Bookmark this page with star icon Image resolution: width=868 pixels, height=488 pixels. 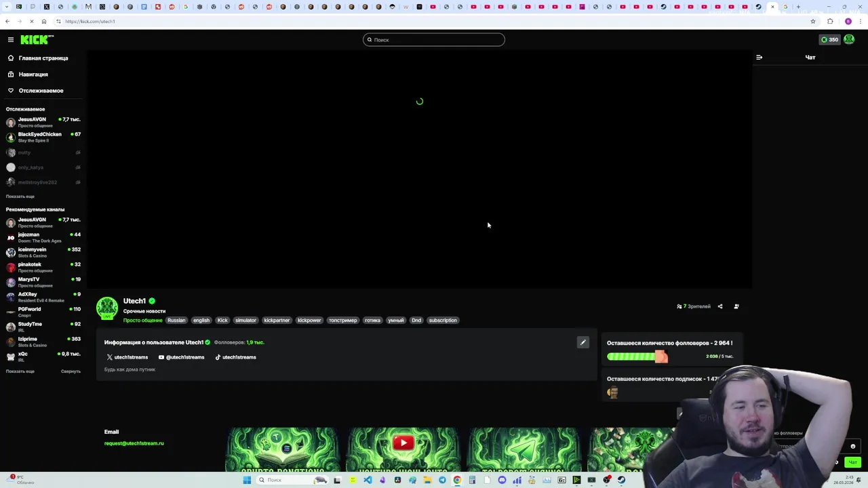pos(813,21)
